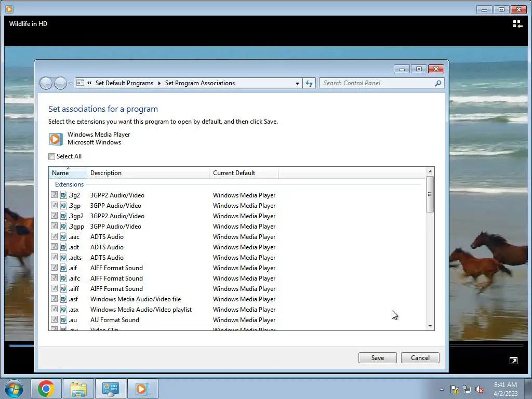The height and width of the screenshot is (399, 532).
Task: Toggle the .3gp2 checkbox
Action: tap(54, 216)
